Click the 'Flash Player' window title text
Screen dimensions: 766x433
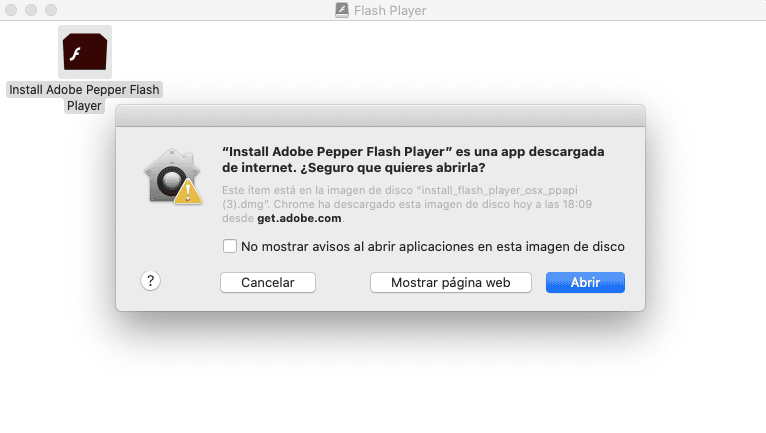pos(390,11)
